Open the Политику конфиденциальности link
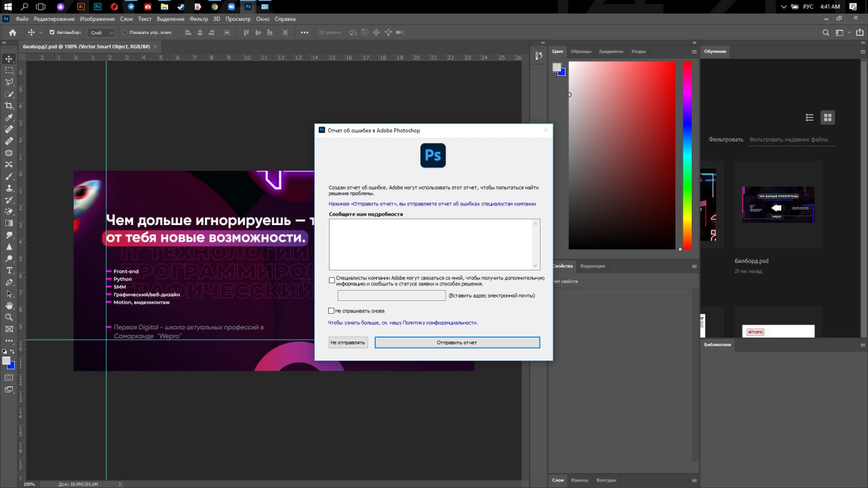Screen dimensions: 868x488 403,323
